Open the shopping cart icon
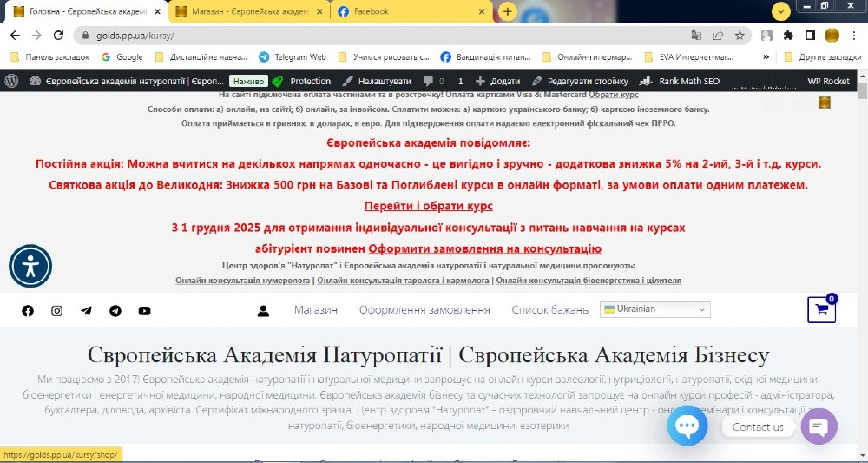Image resolution: width=868 pixels, height=463 pixels. pyautogui.click(x=822, y=310)
